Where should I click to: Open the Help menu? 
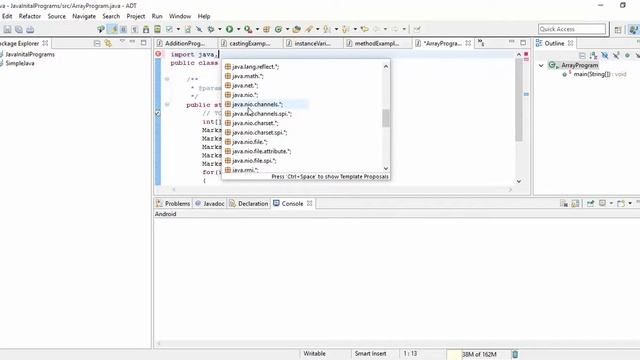tap(204, 16)
